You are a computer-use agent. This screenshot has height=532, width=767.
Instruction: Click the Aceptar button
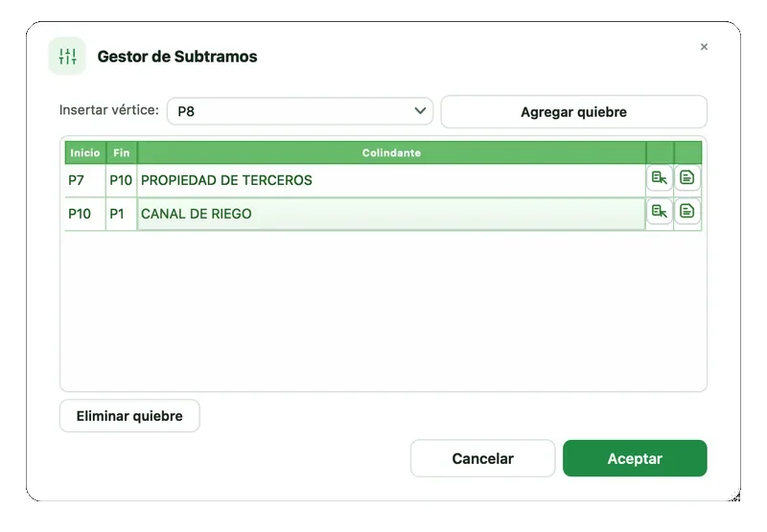[x=635, y=458]
